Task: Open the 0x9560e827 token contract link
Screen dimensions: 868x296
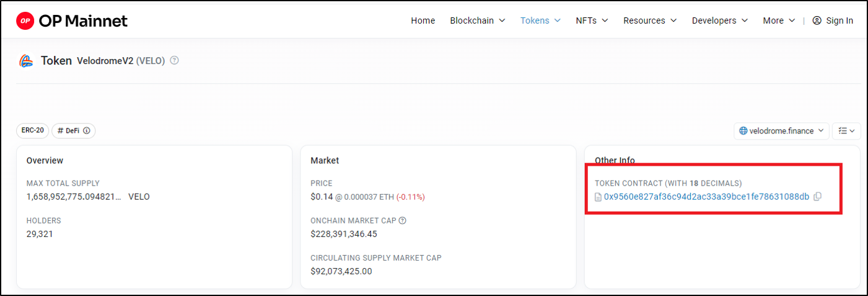Action: pyautogui.click(x=706, y=197)
